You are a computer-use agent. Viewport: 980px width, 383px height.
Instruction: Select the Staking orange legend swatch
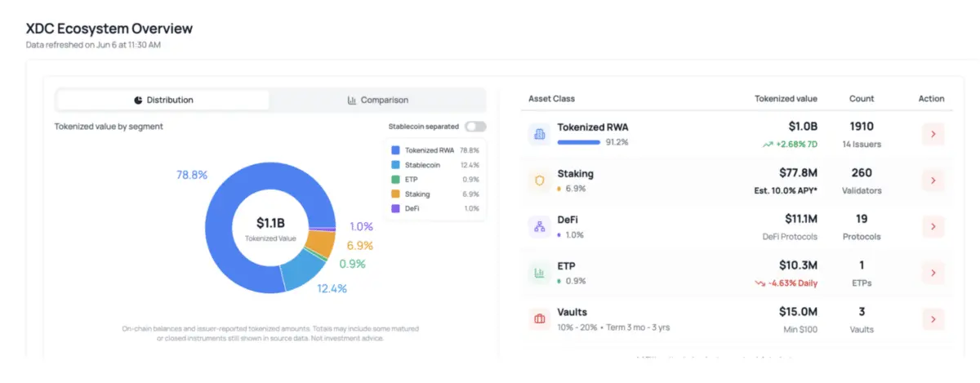pos(395,194)
